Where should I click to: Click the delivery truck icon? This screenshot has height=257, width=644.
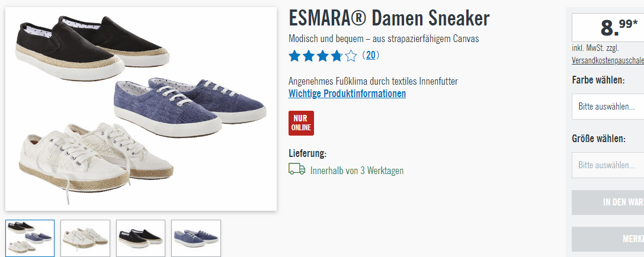[x=297, y=169]
